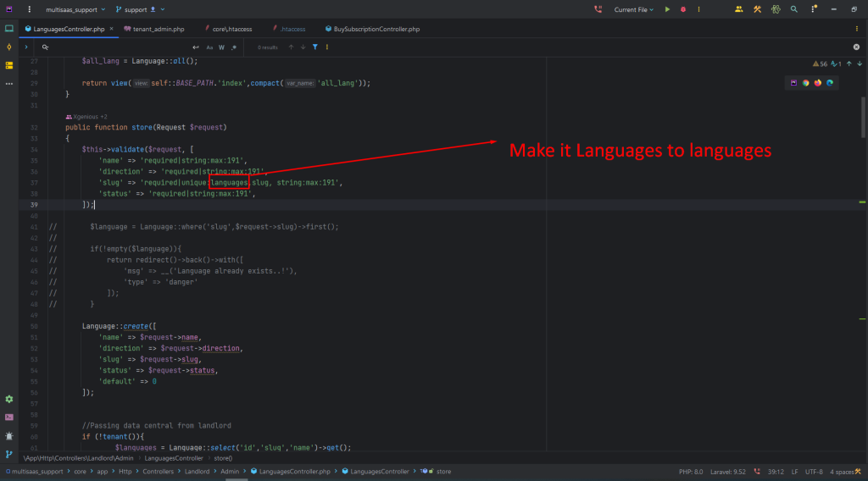Open the Services tool window gear icon
This screenshot has height=481, width=868.
(9, 399)
